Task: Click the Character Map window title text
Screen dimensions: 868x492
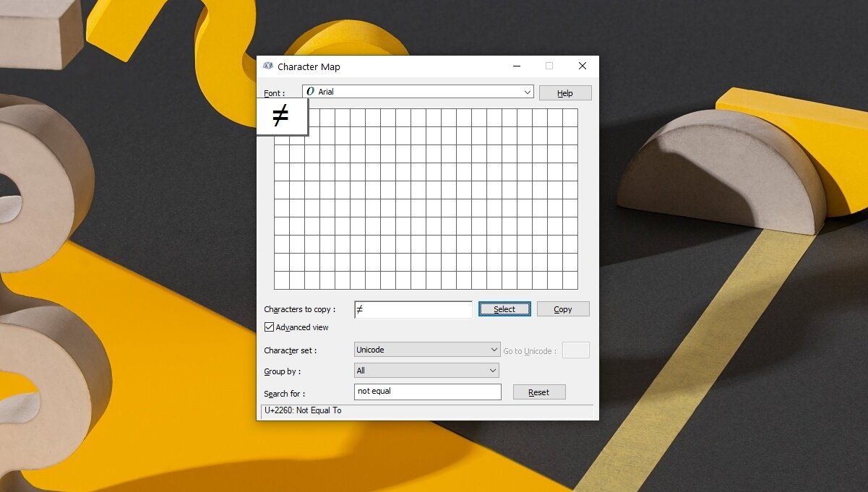Action: click(x=310, y=66)
